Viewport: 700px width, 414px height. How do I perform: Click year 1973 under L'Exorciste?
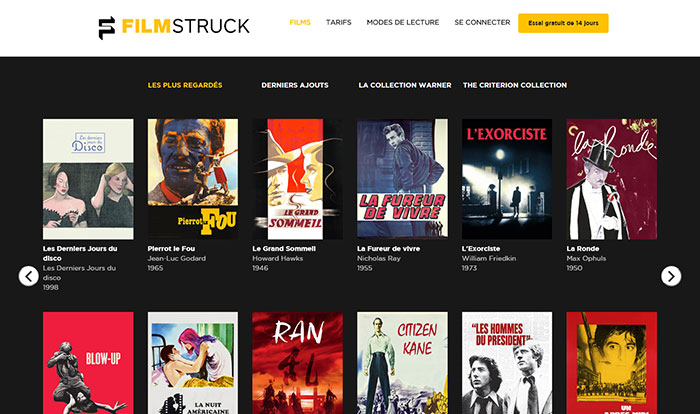click(469, 268)
